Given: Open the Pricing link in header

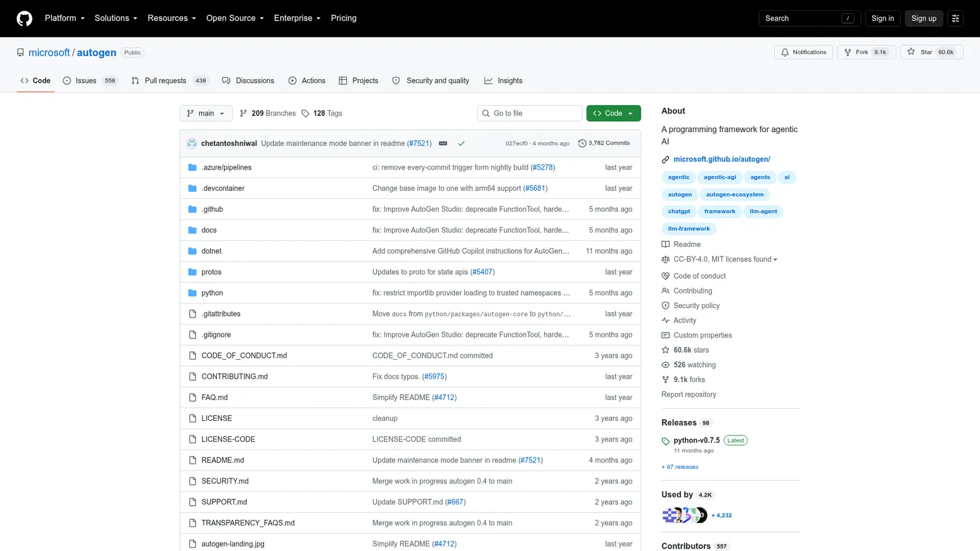Looking at the screenshot, I should [x=343, y=18].
